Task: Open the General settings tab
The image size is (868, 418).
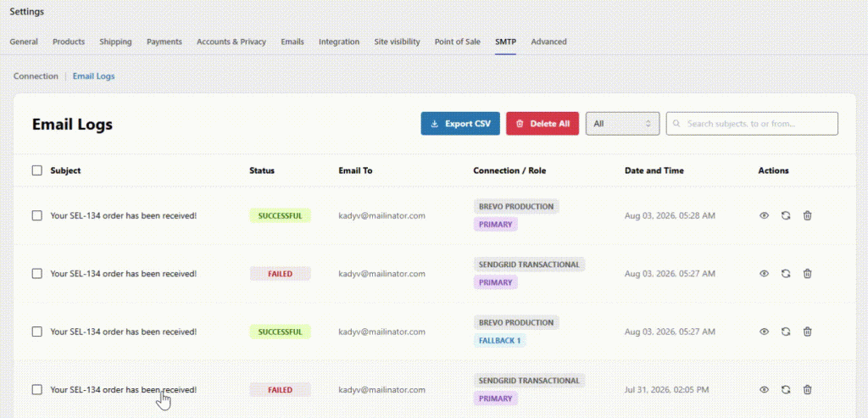Action: 24,42
